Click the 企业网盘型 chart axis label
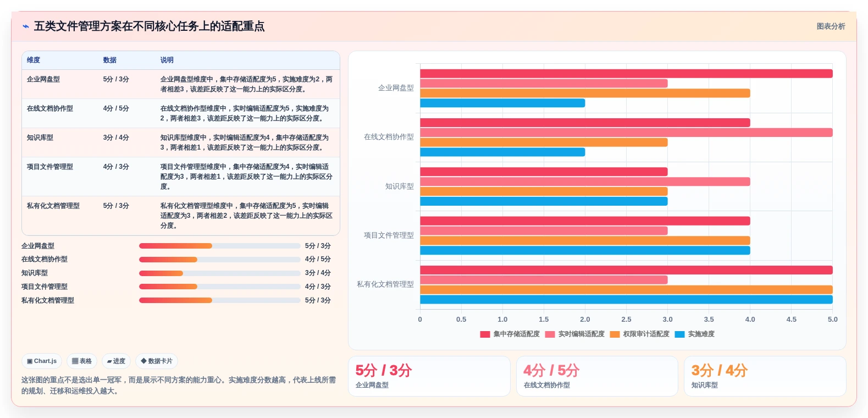Screen dimensions: 868x418 click(x=396, y=88)
